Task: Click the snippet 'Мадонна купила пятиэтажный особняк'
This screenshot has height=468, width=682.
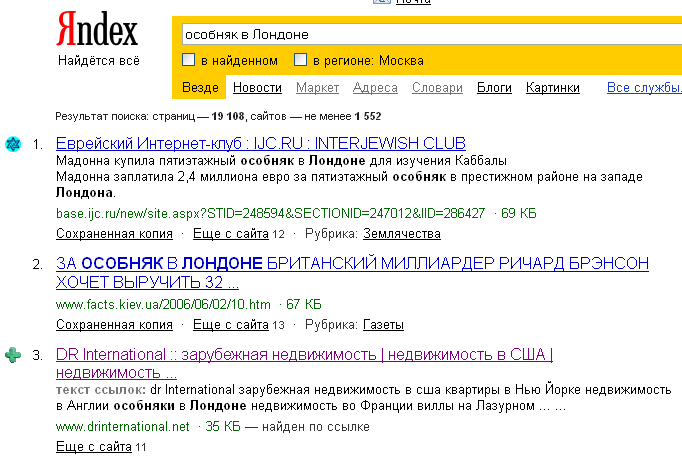Action: 175,160
